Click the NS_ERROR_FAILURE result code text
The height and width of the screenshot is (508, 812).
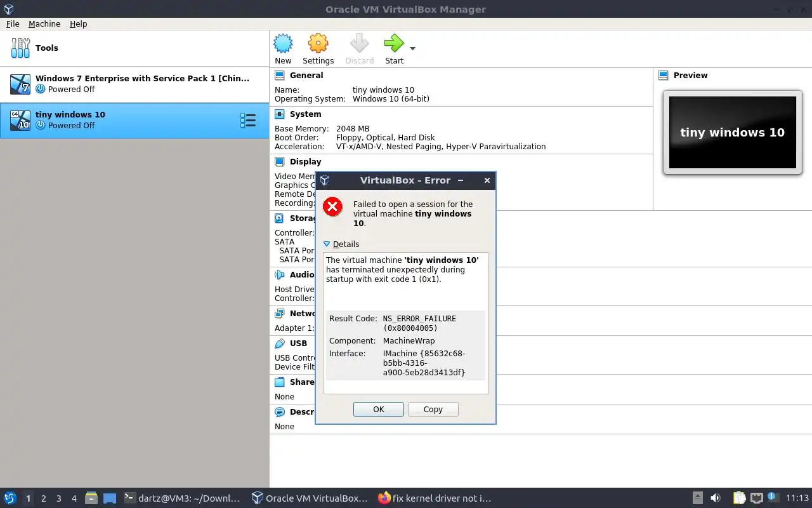419,323
